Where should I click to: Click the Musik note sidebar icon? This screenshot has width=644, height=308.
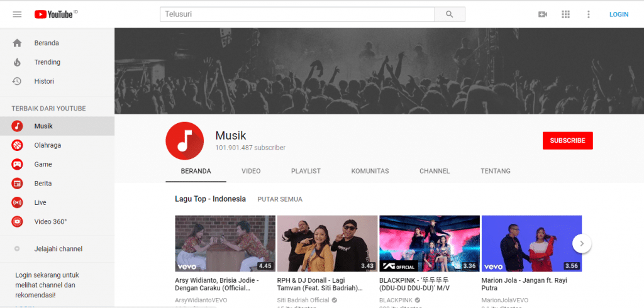[17, 126]
